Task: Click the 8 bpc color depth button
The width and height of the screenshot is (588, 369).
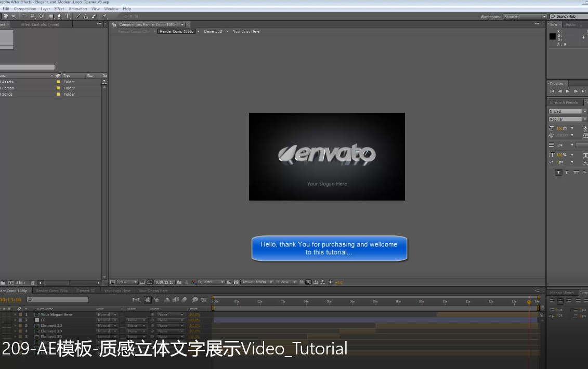Action: tap(21, 283)
